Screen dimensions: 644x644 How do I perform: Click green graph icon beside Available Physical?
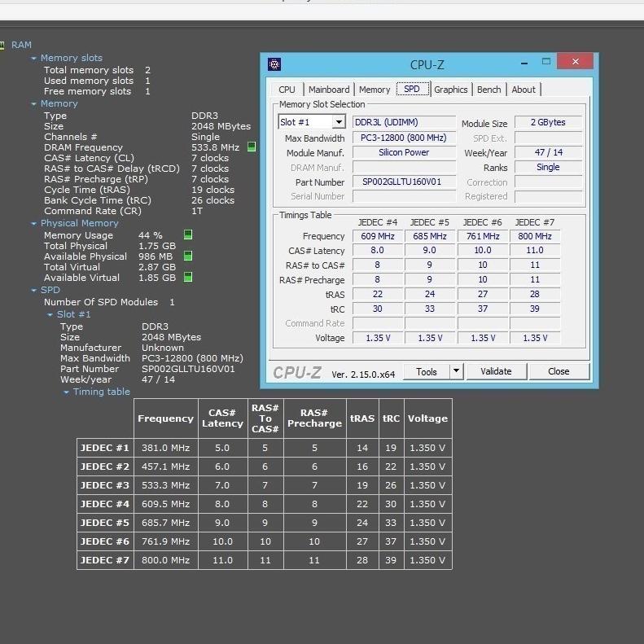click(188, 256)
